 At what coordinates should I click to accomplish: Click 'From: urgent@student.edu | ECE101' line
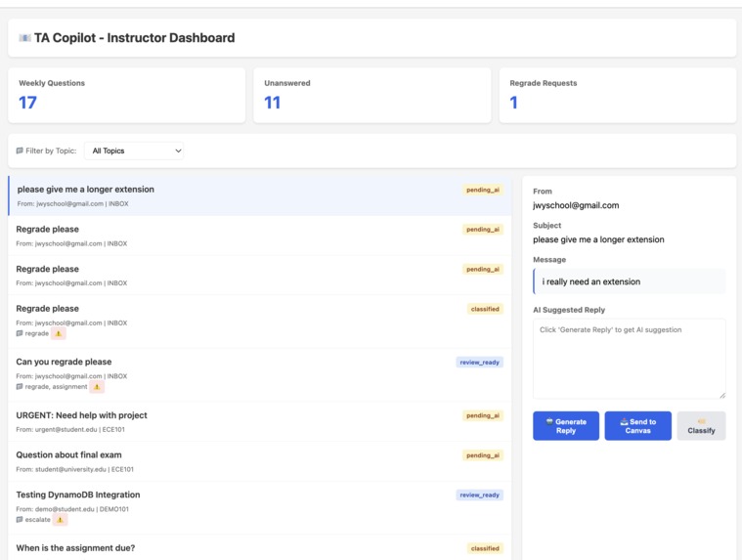click(x=70, y=430)
